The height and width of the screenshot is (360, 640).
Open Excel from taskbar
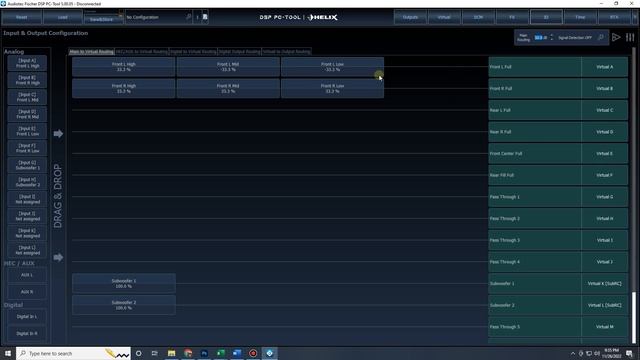pyautogui.click(x=220, y=353)
